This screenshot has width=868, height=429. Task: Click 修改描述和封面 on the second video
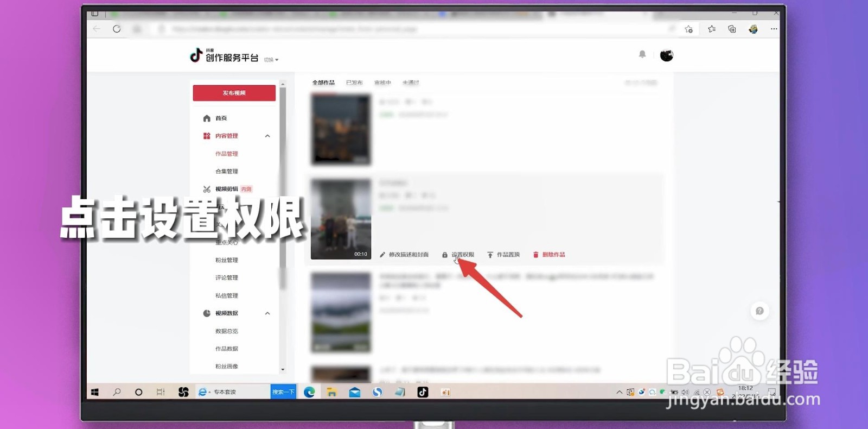tap(409, 255)
